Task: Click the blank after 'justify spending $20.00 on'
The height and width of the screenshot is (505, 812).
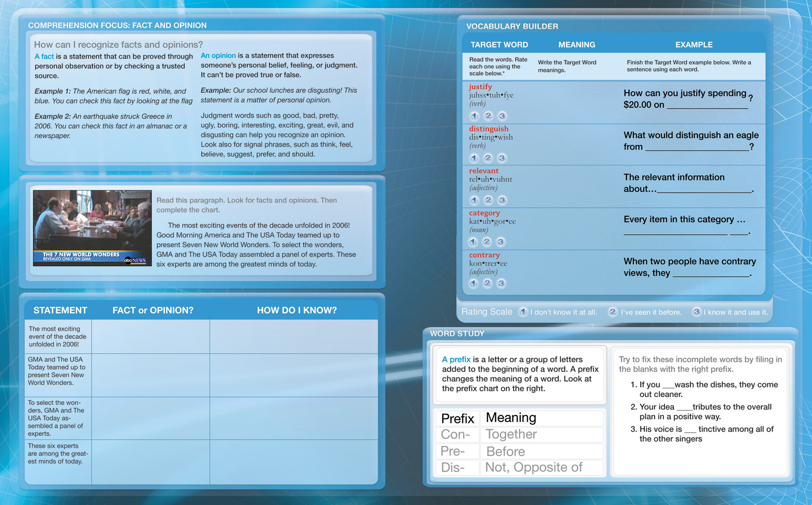Action: [x=707, y=106]
